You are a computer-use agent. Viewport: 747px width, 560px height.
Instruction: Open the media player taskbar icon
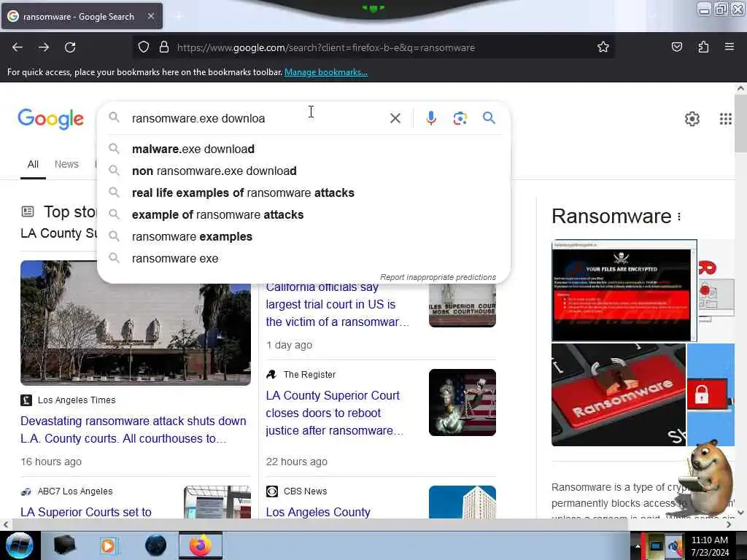(x=109, y=545)
